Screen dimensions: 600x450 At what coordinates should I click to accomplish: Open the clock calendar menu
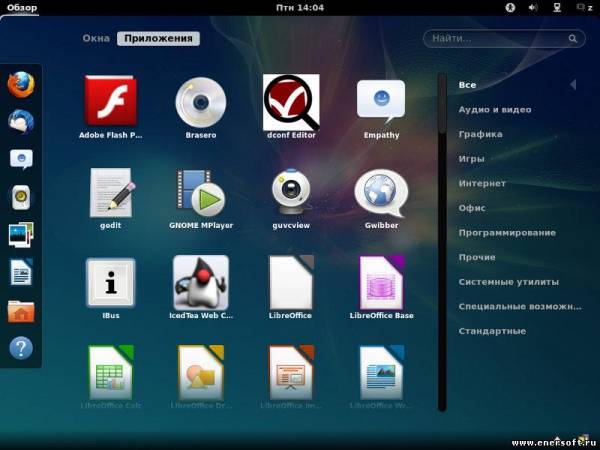coord(300,7)
